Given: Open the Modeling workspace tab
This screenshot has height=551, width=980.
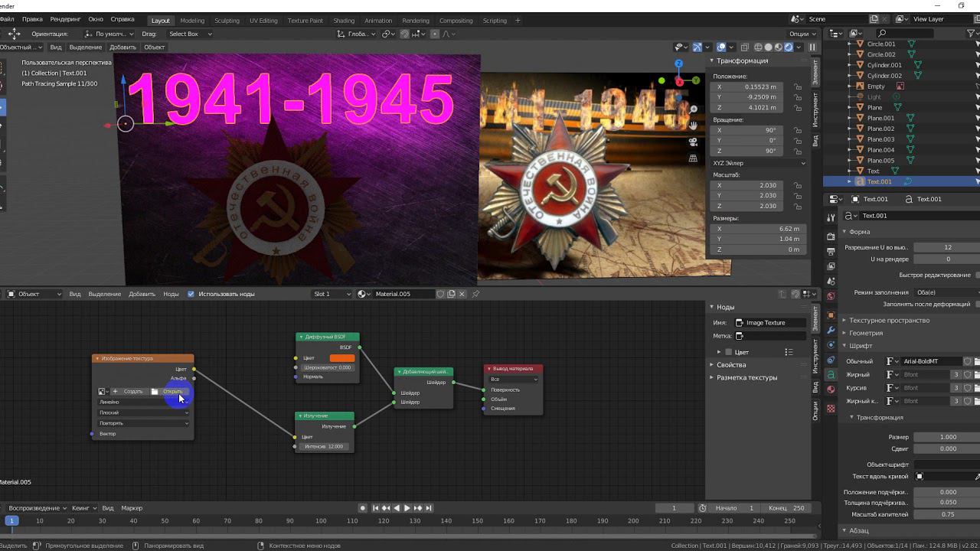Looking at the screenshot, I should 192,21.
